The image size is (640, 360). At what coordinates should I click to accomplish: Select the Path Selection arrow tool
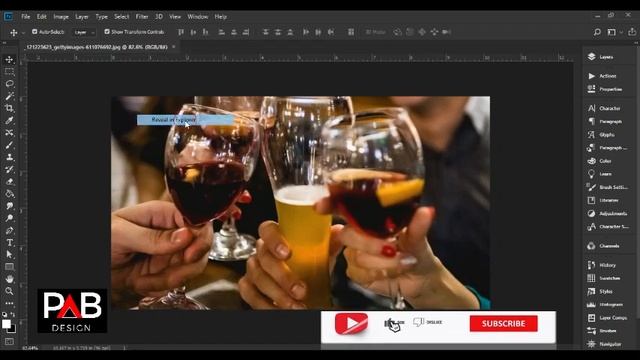coord(9,254)
